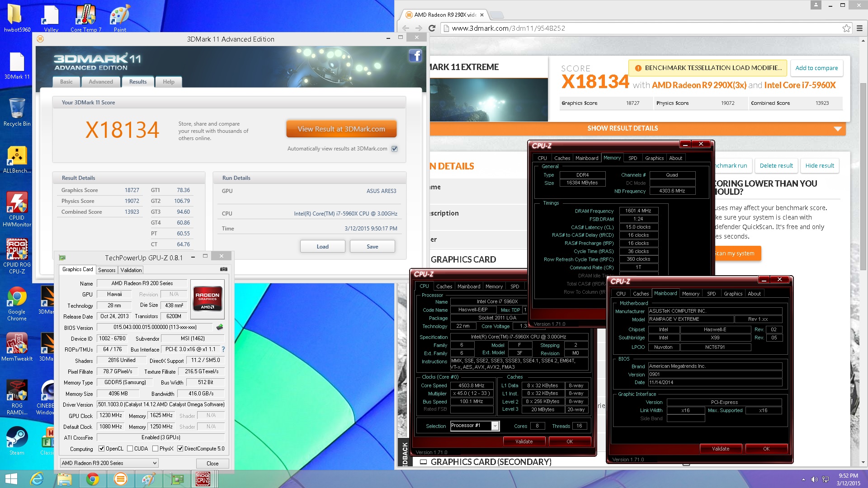868x488 pixels.
Task: Open SPD tab in CPU-Z Memory window
Action: (633, 158)
